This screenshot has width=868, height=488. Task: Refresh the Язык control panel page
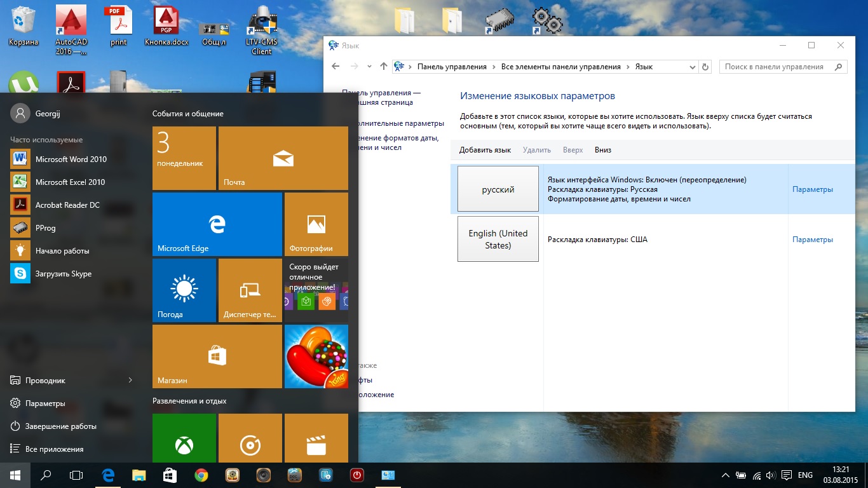point(705,67)
